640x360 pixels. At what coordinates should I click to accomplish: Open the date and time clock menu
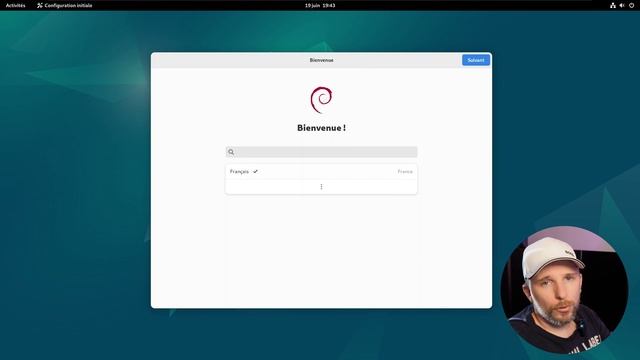tap(320, 5)
